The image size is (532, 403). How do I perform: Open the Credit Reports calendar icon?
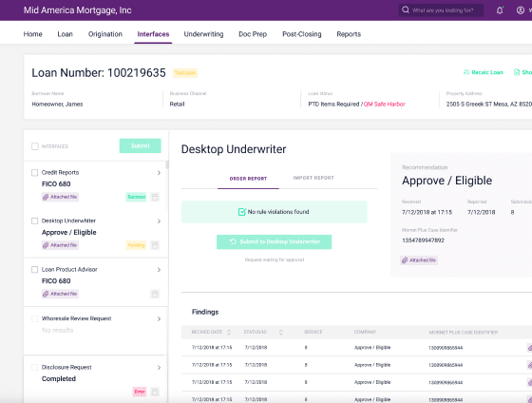coord(155,197)
